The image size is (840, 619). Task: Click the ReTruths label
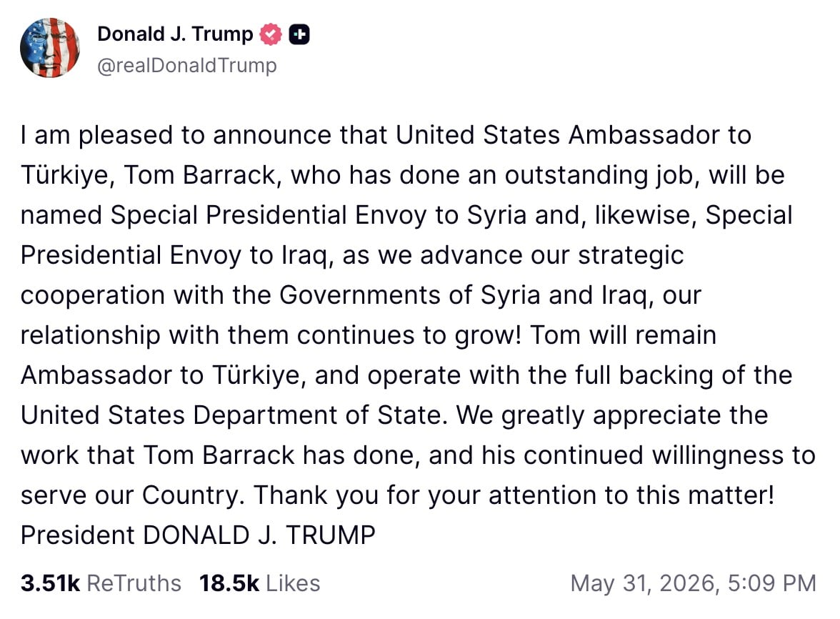[x=134, y=583]
